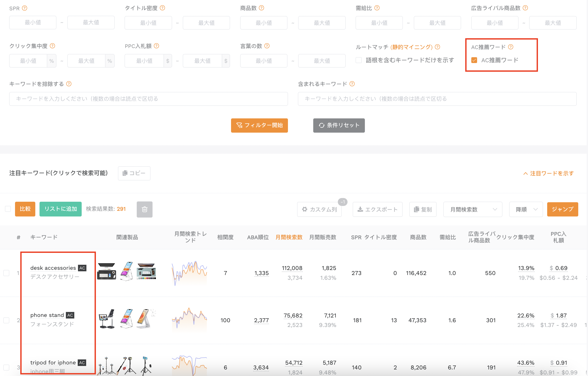Click the コピー button
588x376 pixels.
pos(134,173)
